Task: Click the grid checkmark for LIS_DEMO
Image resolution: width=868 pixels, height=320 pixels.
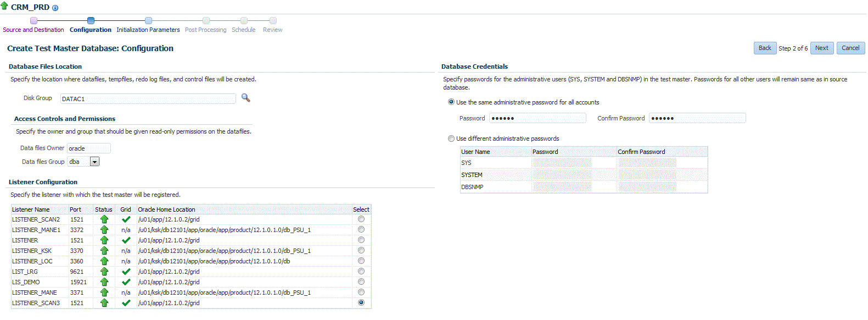Action: (x=126, y=282)
